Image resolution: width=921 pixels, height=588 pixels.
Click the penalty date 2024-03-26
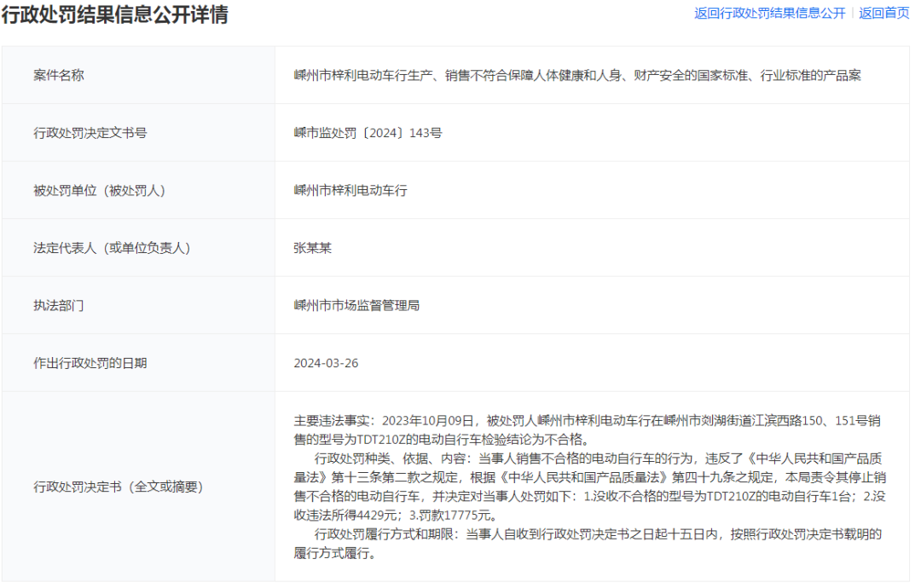(x=326, y=363)
